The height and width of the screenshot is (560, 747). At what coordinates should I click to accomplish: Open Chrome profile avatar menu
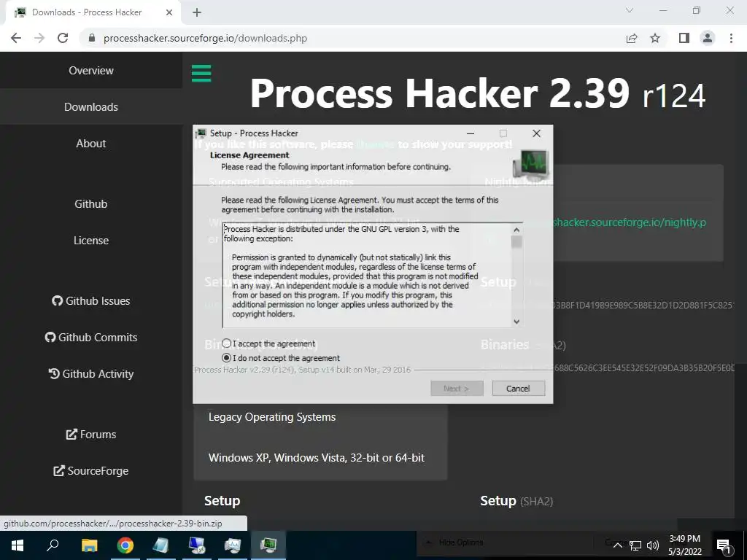click(708, 38)
